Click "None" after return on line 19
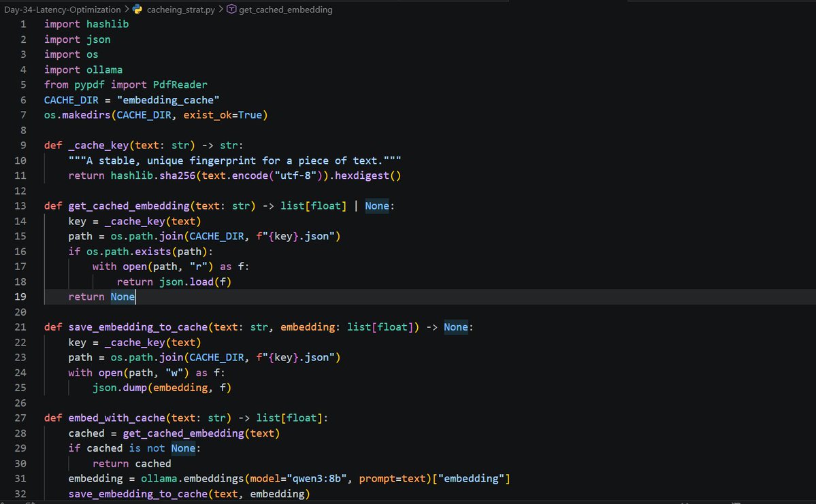 123,297
